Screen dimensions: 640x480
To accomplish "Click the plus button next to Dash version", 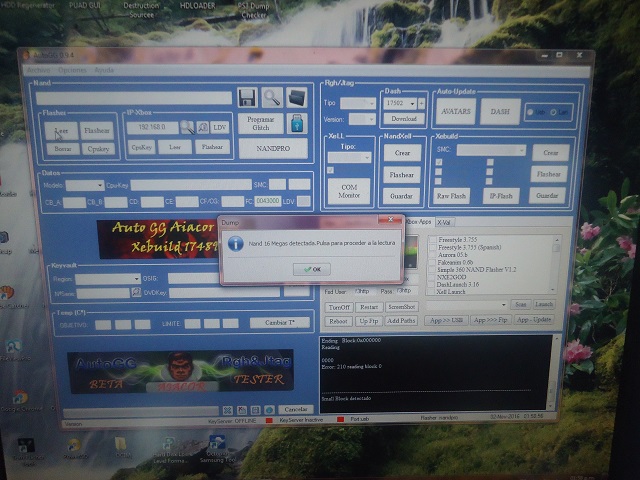I will click(421, 103).
